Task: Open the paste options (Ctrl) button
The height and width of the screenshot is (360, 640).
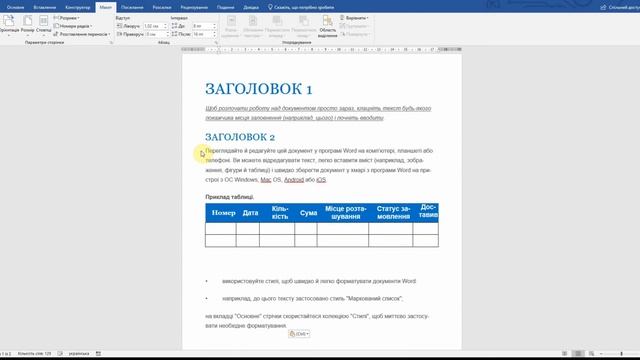Action: (x=299, y=334)
